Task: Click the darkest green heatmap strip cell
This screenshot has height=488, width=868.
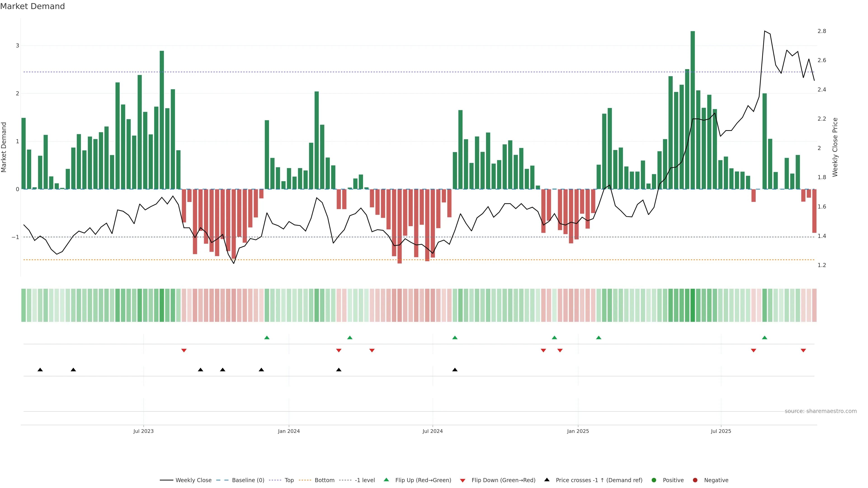Action: (692, 305)
